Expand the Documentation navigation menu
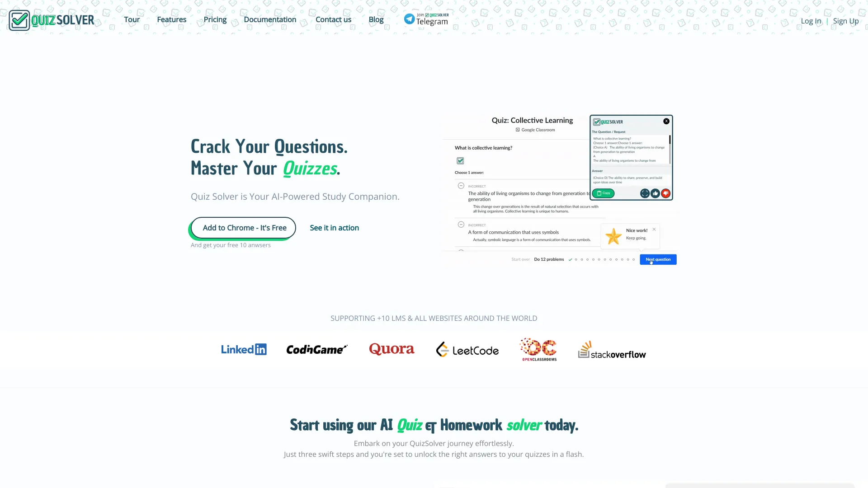The width and height of the screenshot is (868, 488). 269,20
